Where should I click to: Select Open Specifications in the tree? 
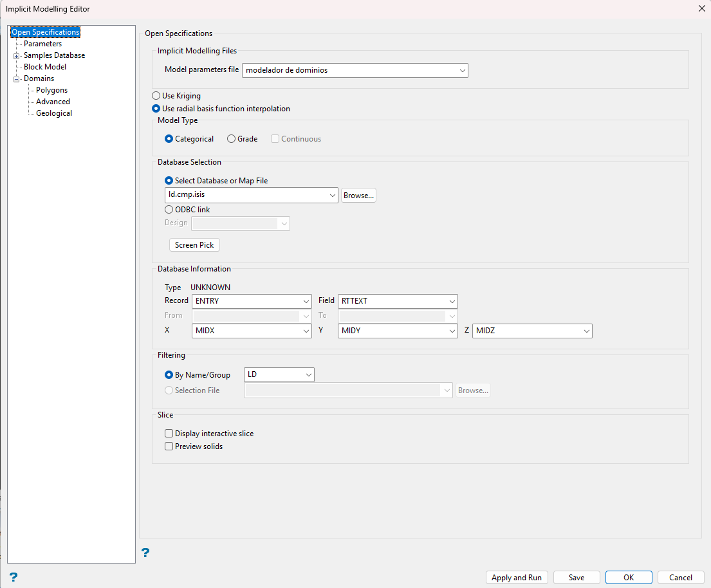(45, 32)
